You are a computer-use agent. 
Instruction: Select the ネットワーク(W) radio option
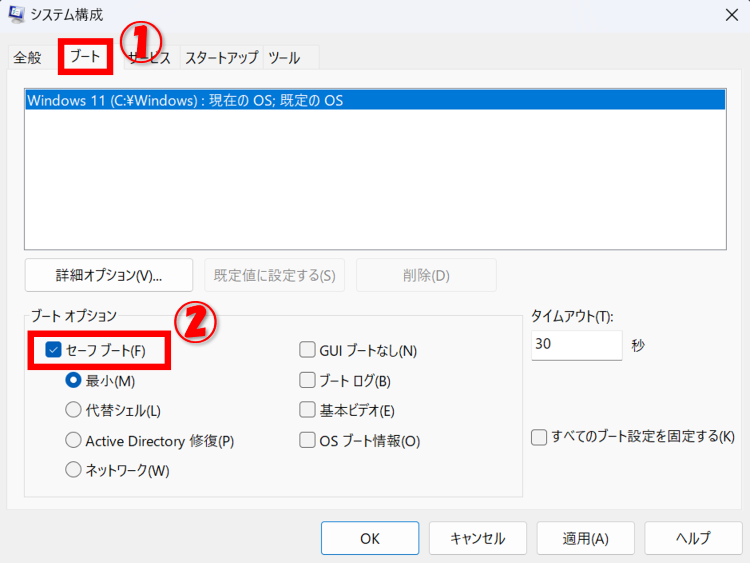click(73, 470)
